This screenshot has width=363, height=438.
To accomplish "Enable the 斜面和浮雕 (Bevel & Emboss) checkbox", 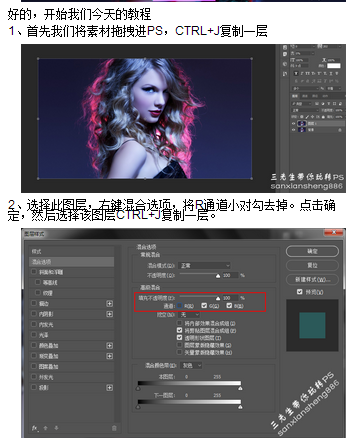I will coord(34,272).
